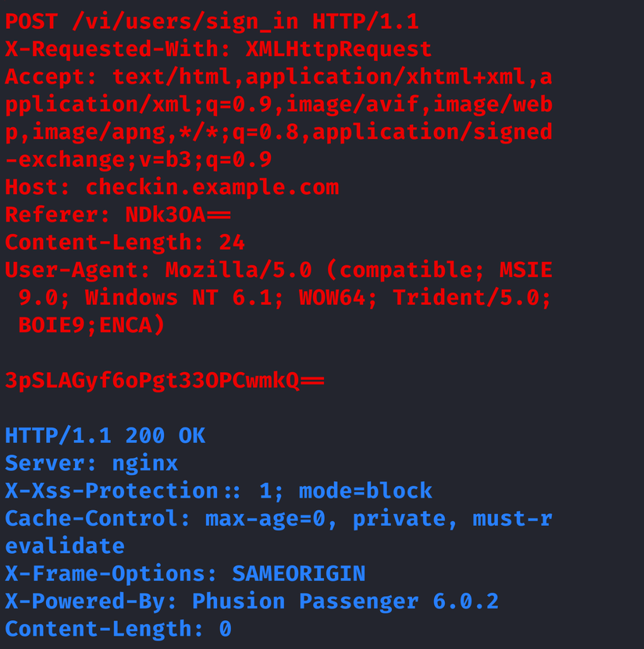The image size is (644, 649).
Task: Click the response Content-Length: 0 line
Action: (x=118, y=629)
